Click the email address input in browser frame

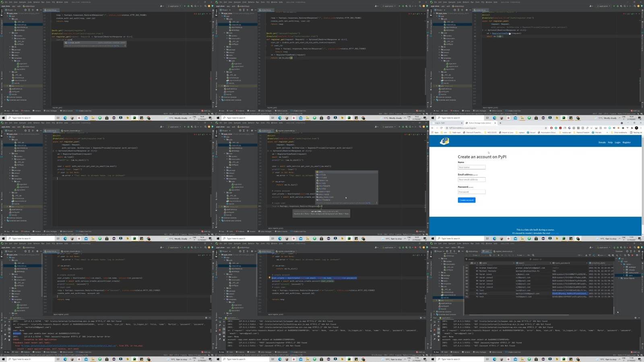[471, 179]
